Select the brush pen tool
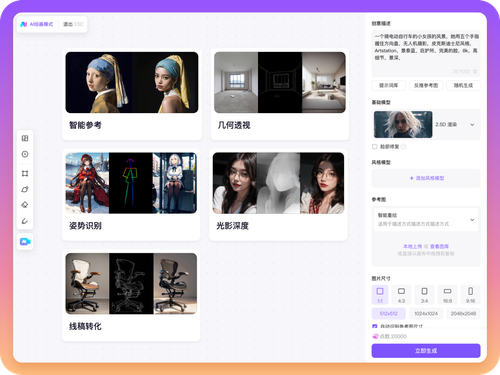The width and height of the screenshot is (500, 375). click(x=25, y=221)
